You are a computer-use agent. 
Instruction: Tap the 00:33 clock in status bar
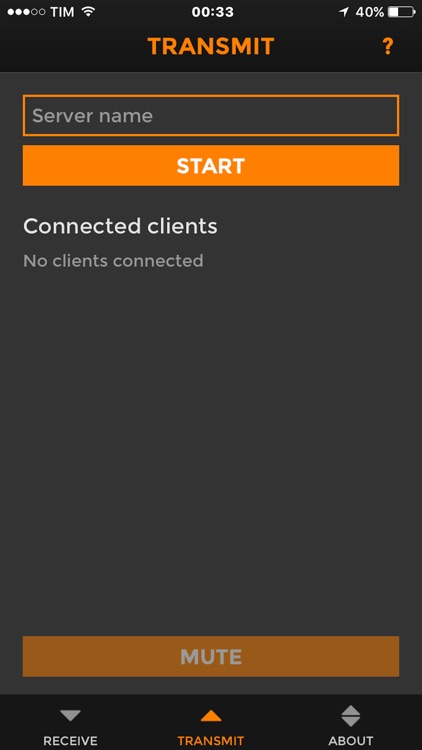pos(212,12)
